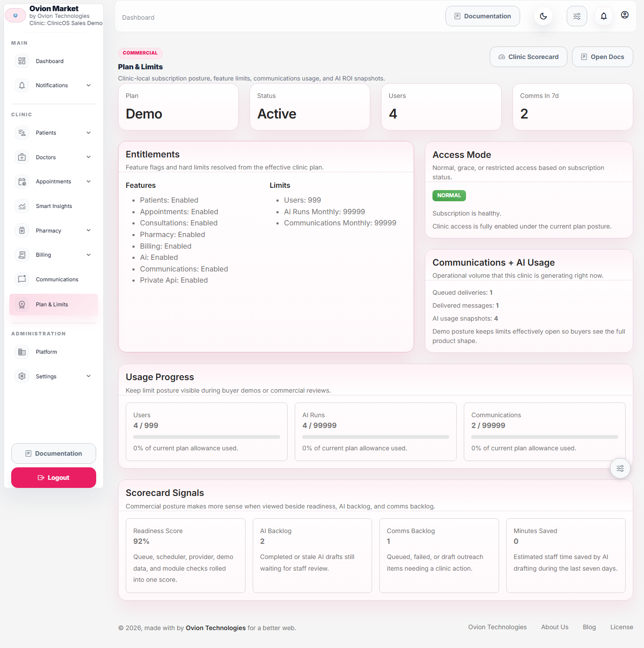Expand the Pharmacy submenu chevron
Viewport: 644px width, 648px height.
(89, 230)
